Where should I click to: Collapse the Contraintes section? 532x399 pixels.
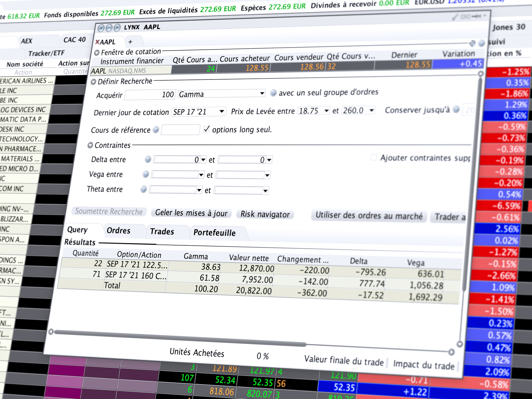[90, 145]
